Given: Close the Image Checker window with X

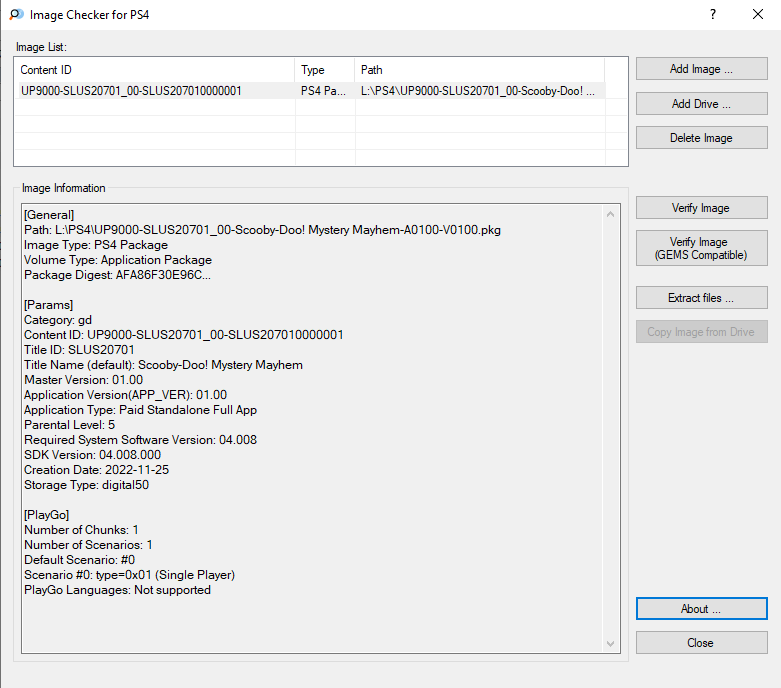Looking at the screenshot, I should [x=758, y=14].
